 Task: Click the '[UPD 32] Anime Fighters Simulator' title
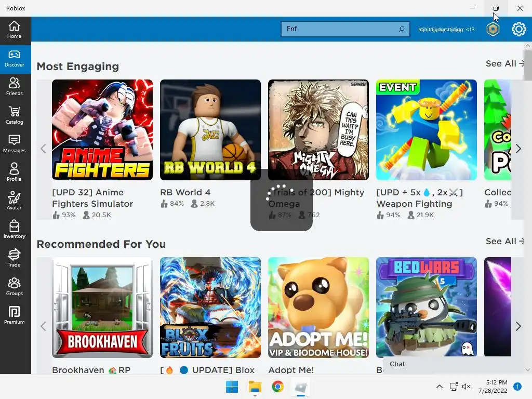point(92,198)
